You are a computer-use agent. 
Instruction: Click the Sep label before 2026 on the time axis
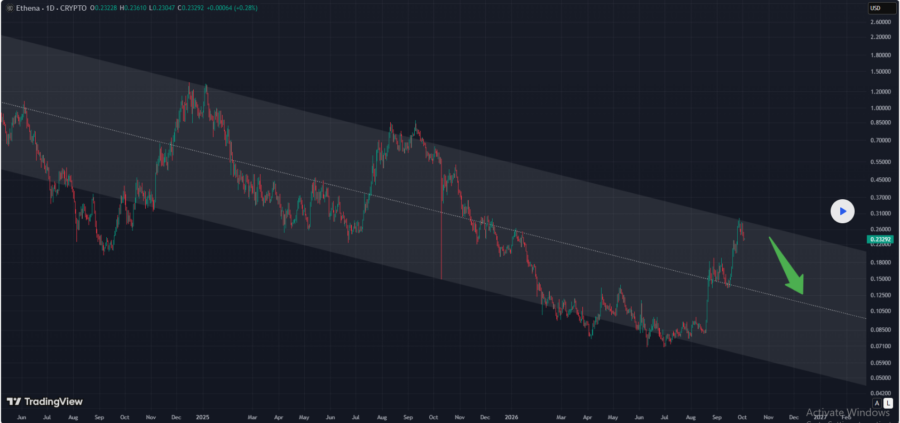[408, 417]
